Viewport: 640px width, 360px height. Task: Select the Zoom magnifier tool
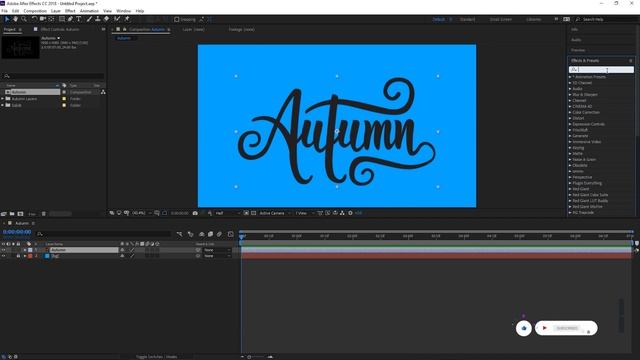pyautogui.click(x=24, y=19)
